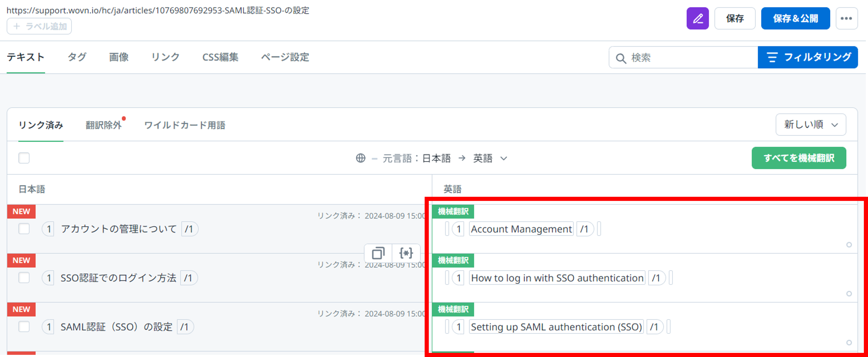The image size is (868, 357).
Task: Click the globe language icon
Action: point(361,158)
